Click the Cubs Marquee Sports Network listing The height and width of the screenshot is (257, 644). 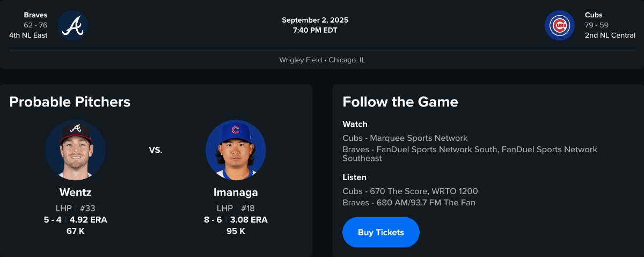pyautogui.click(x=405, y=138)
